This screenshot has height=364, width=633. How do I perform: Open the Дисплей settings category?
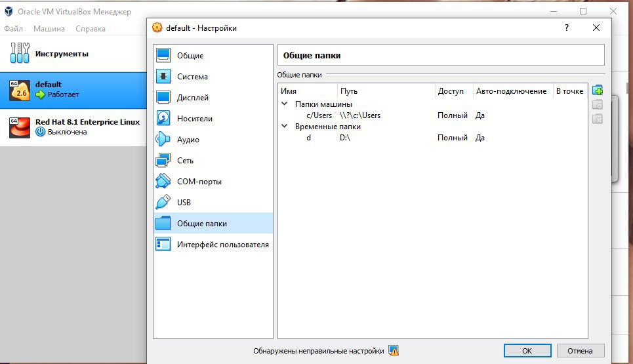click(213, 97)
